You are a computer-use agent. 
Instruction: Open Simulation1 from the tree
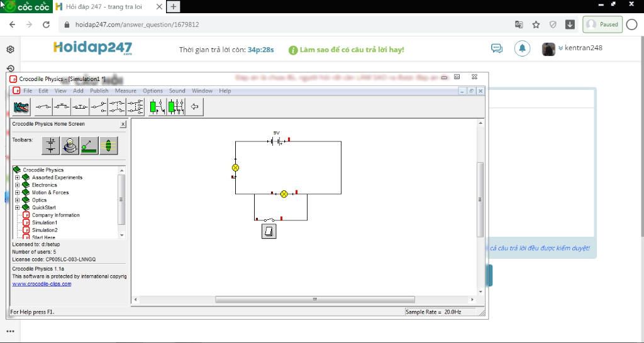point(45,222)
